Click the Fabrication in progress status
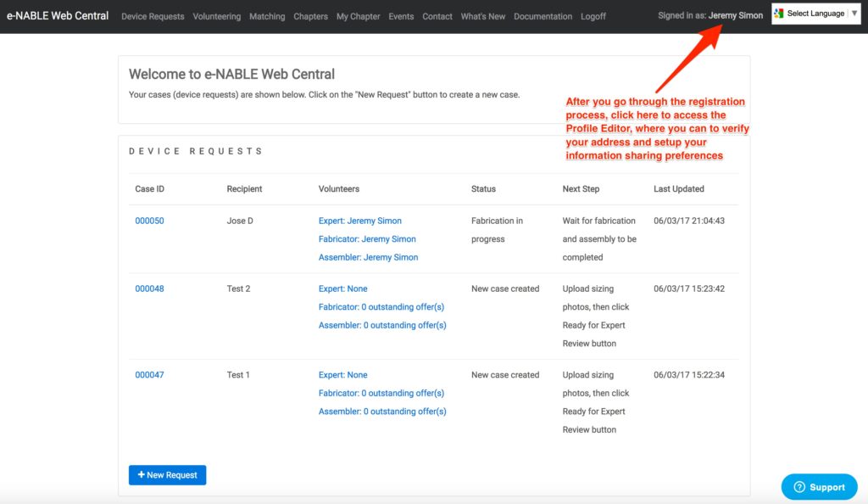Image resolution: width=868 pixels, height=504 pixels. [497, 230]
